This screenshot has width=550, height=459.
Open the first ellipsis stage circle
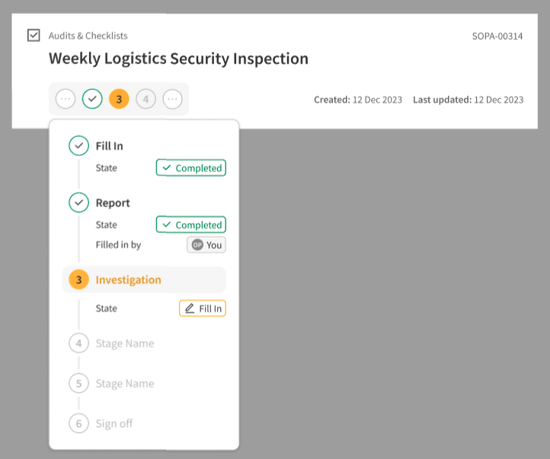(x=66, y=99)
